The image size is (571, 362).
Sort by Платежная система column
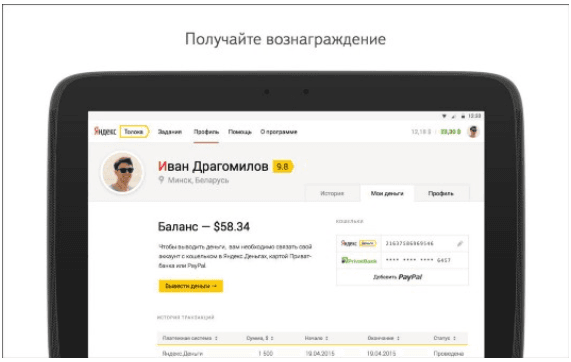190,338
